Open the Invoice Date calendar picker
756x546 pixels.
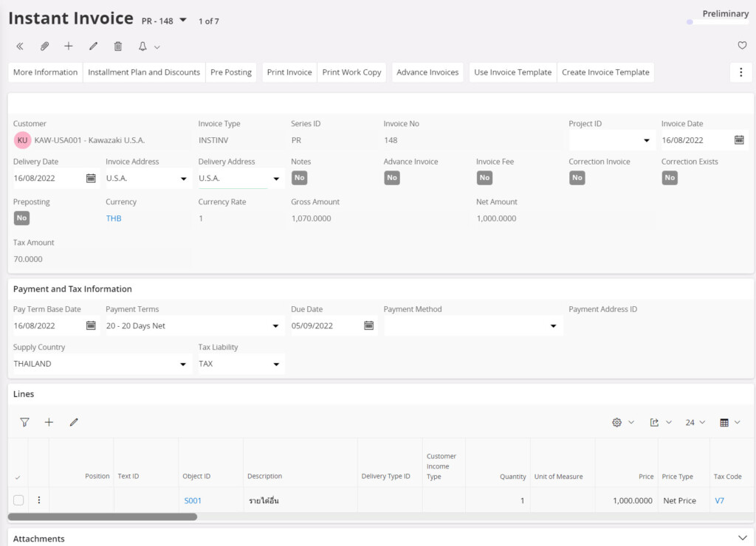pos(739,140)
